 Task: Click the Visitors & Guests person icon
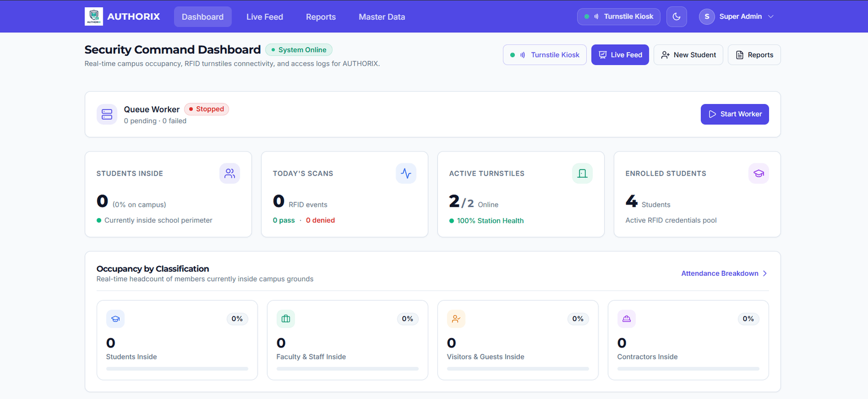click(x=456, y=319)
